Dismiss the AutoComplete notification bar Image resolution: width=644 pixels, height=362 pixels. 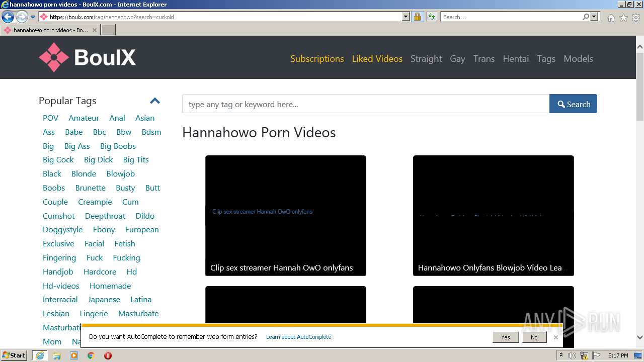coord(555,337)
